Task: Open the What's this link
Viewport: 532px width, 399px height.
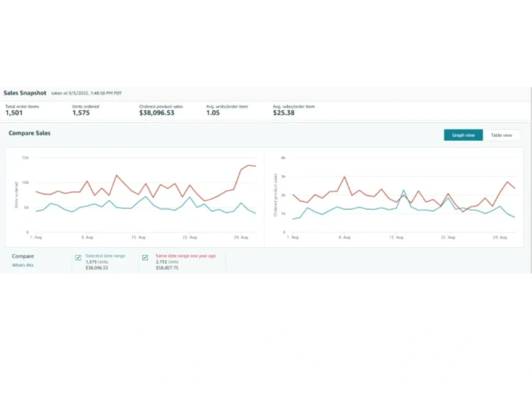Action: pyautogui.click(x=23, y=265)
